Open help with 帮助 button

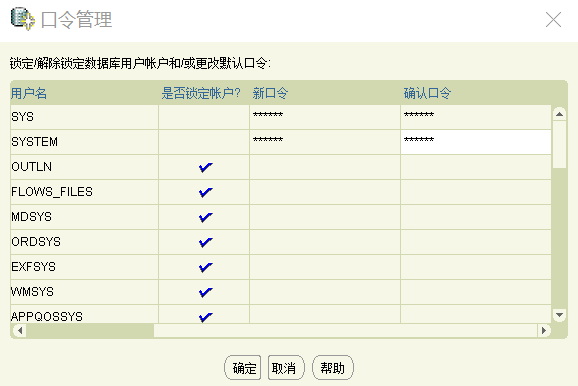click(332, 368)
